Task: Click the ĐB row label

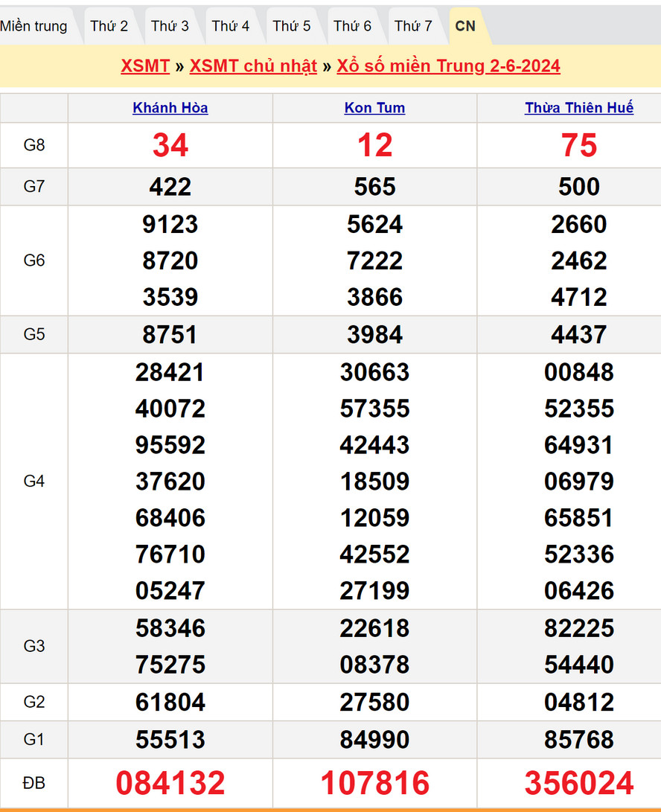Action: pyautogui.click(x=34, y=783)
